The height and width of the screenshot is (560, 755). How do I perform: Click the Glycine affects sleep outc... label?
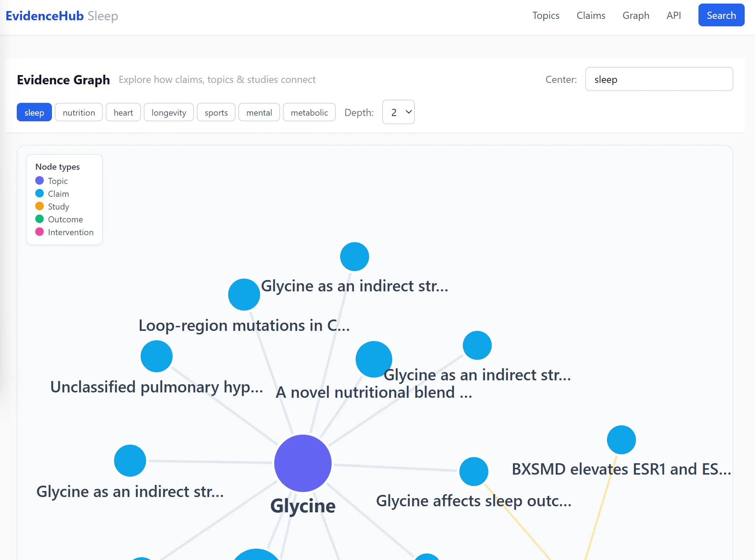coord(474,501)
